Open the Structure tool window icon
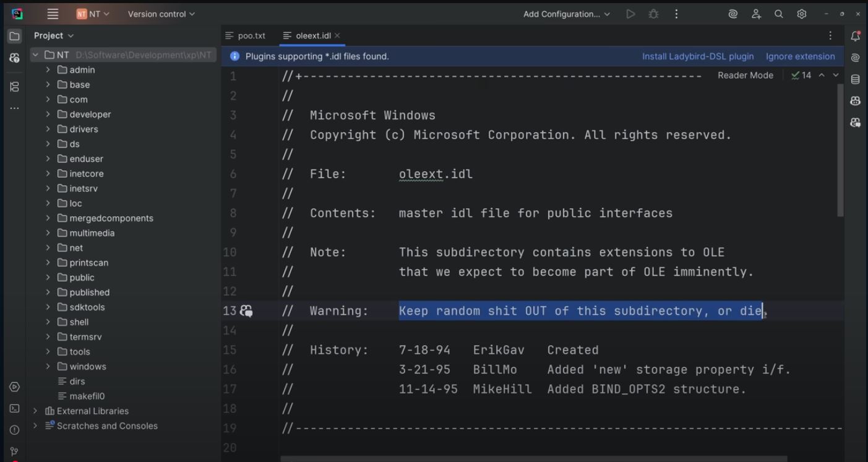This screenshot has width=868, height=462. tap(14, 87)
